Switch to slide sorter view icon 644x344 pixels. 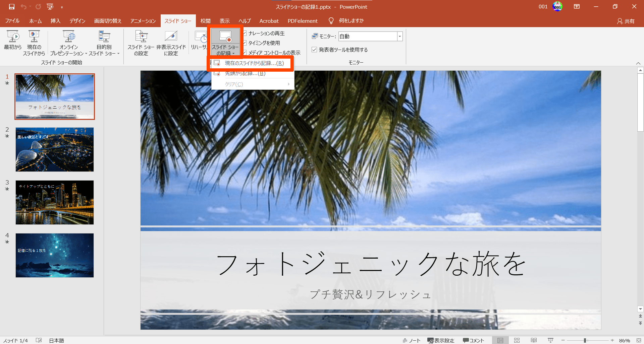517,340
